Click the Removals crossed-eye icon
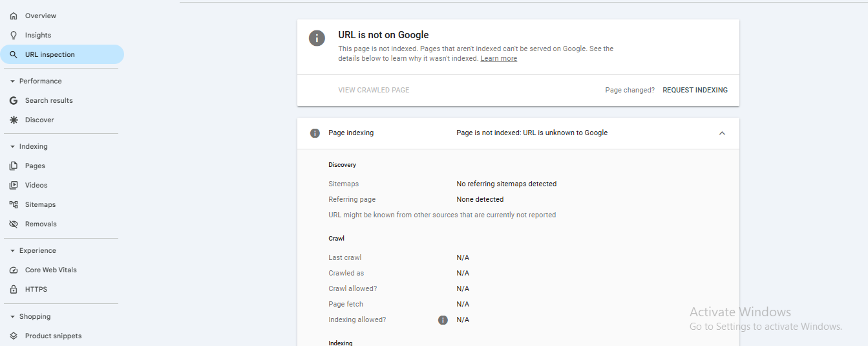868x346 pixels. click(x=14, y=224)
